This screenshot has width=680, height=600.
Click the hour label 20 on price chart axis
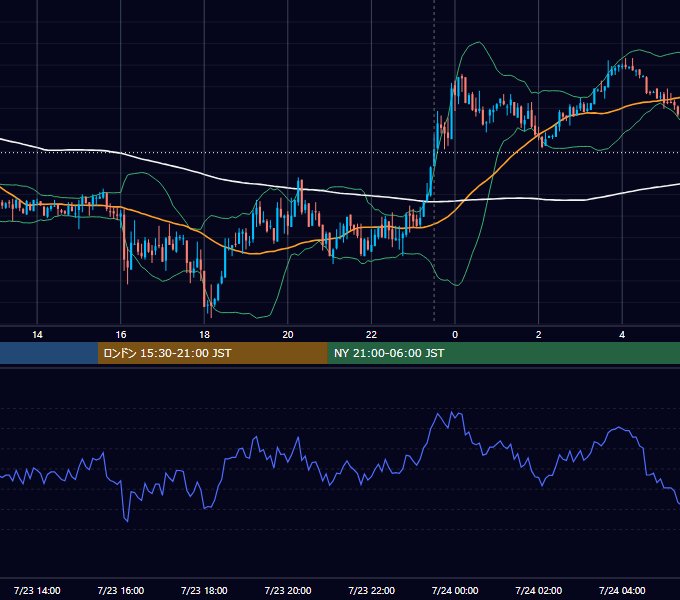(288, 335)
